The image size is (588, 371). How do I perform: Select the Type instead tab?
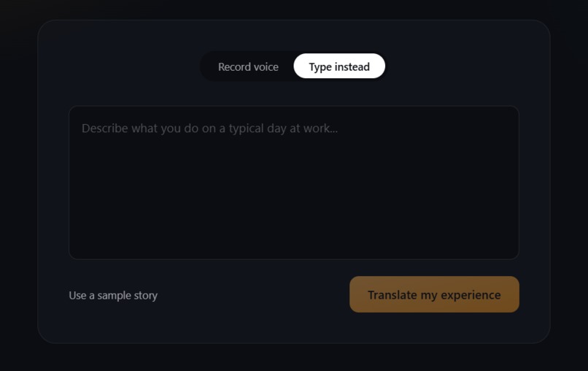click(339, 66)
